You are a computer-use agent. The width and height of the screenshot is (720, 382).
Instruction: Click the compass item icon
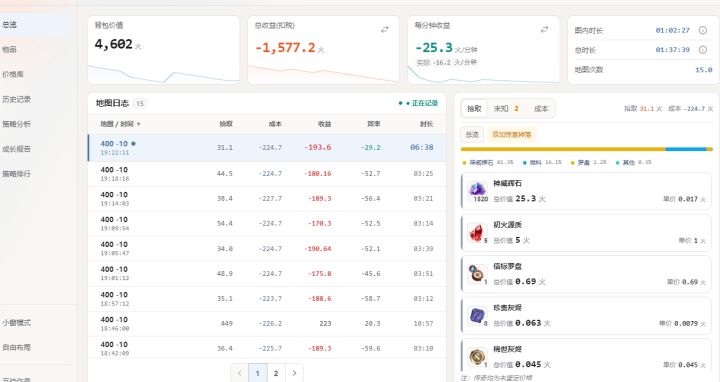[x=478, y=274]
